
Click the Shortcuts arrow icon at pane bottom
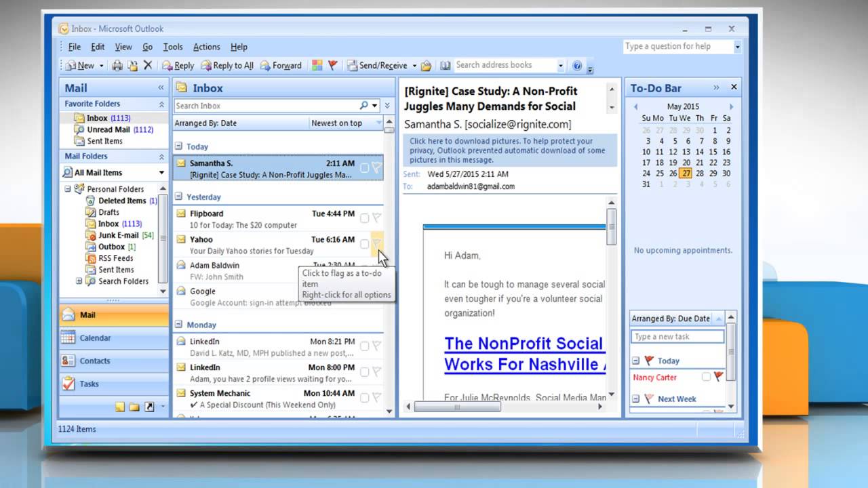[149, 407]
